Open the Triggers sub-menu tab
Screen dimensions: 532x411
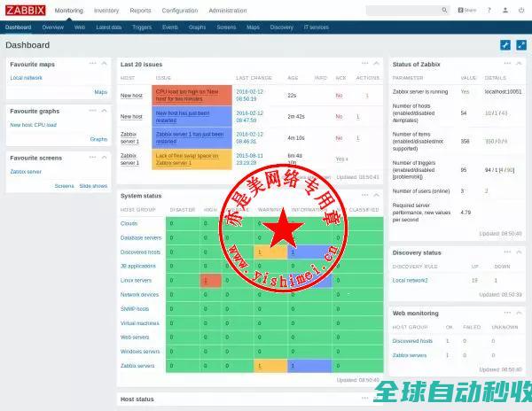tap(141, 27)
